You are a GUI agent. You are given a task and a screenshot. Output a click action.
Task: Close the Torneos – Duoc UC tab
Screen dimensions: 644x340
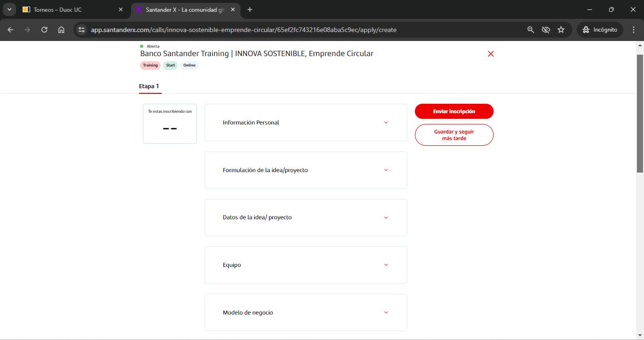(121, 9)
